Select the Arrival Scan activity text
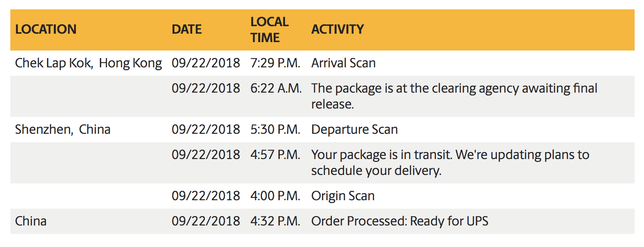The image size is (644, 247). 344,63
